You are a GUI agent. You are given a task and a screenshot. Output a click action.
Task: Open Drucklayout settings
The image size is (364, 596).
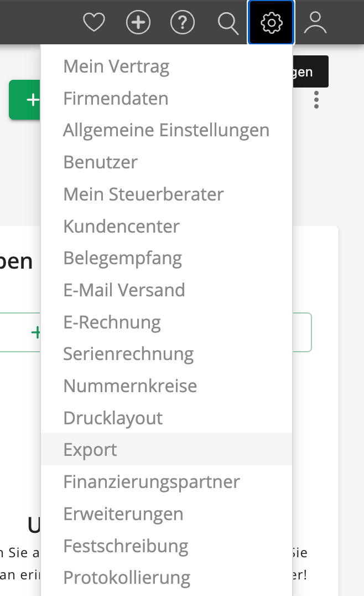tap(113, 418)
